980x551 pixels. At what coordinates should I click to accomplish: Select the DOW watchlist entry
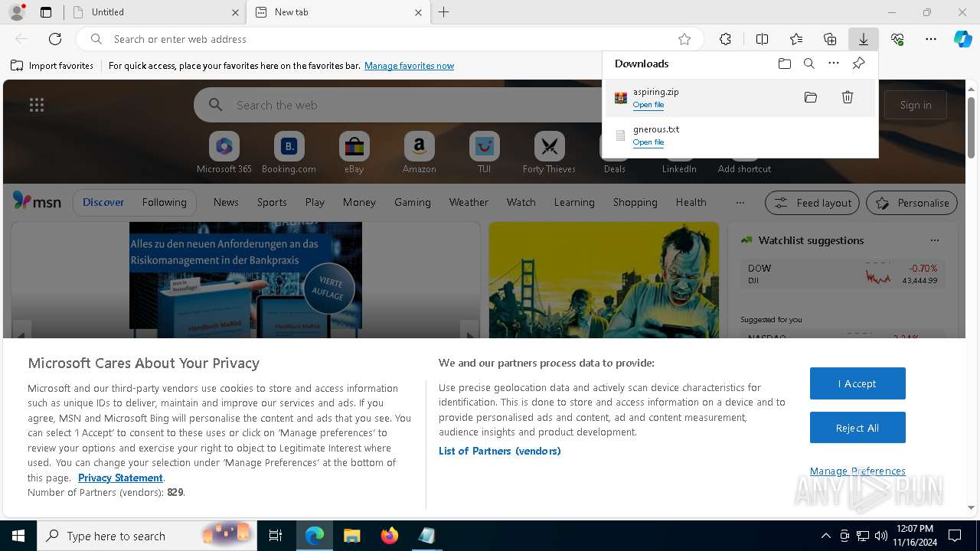(x=842, y=274)
